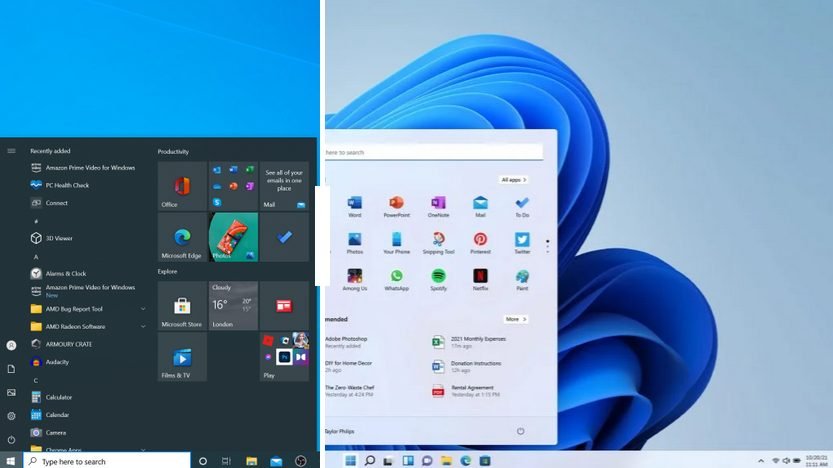833x468 pixels.
Task: Open Twitter from pinned apps
Action: (522, 243)
